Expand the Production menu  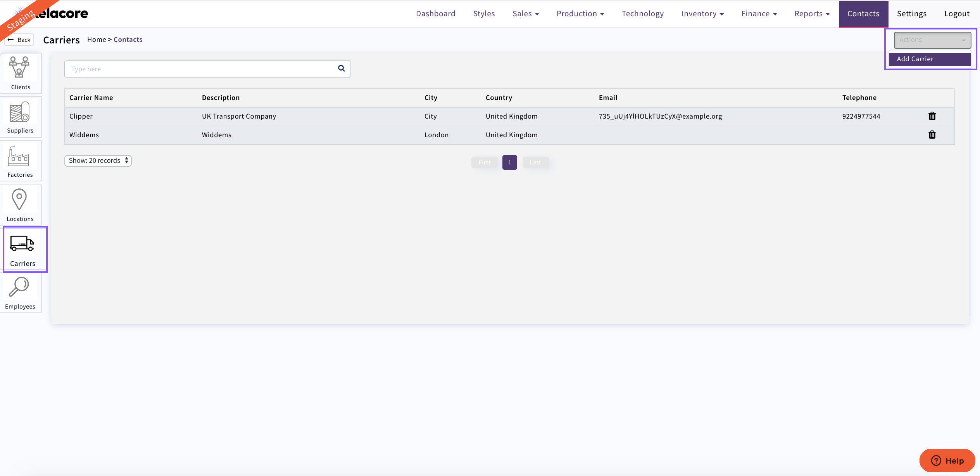580,14
